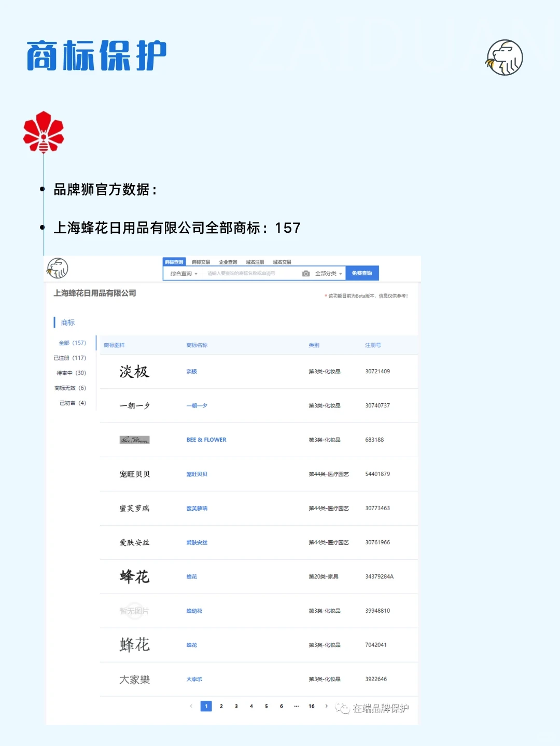Click the 免费查询 button

362,273
